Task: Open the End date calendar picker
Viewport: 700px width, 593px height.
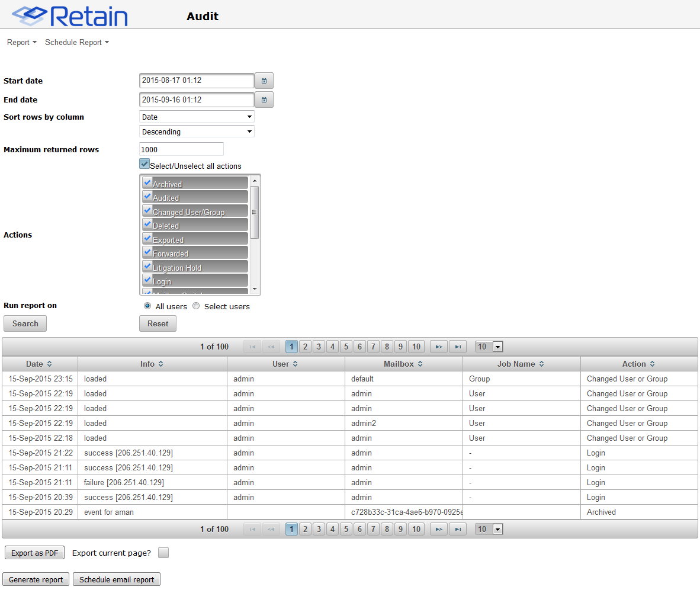Action: (x=264, y=100)
